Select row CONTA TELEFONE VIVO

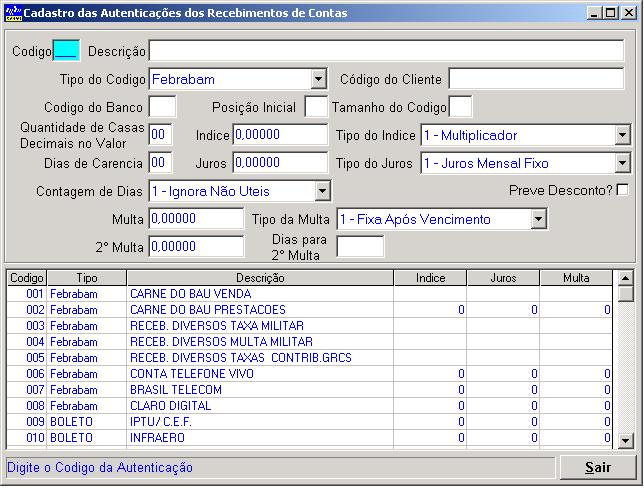click(x=310, y=374)
